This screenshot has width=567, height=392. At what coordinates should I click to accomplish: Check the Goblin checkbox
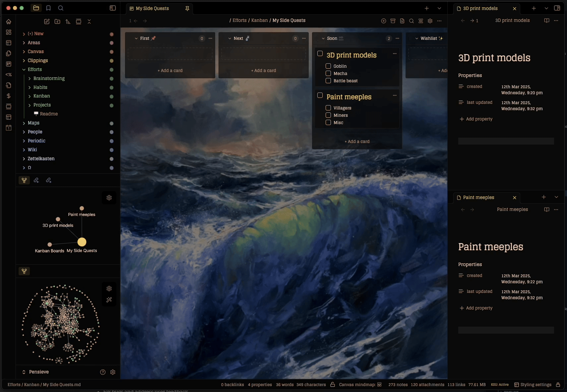[x=328, y=66]
